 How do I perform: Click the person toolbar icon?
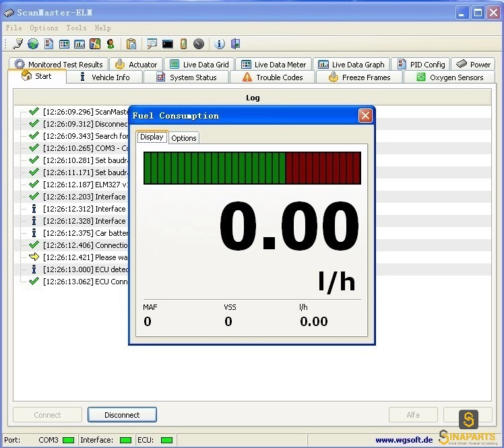click(x=111, y=44)
